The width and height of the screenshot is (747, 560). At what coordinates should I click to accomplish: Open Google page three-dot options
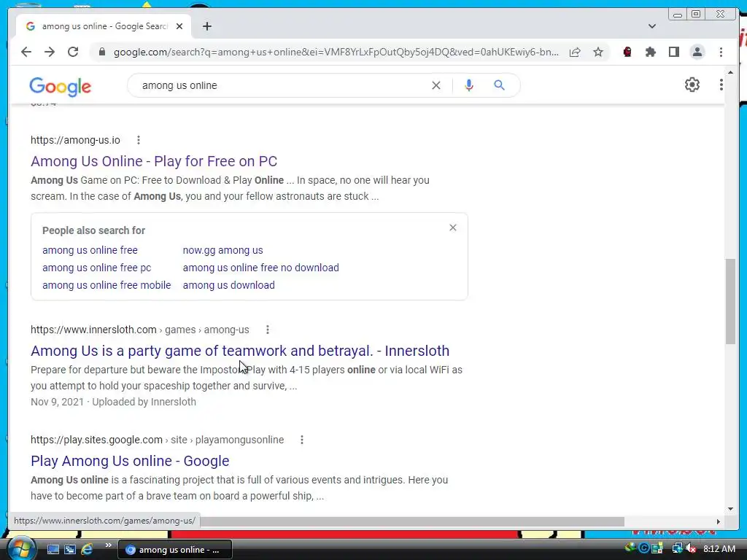721,85
